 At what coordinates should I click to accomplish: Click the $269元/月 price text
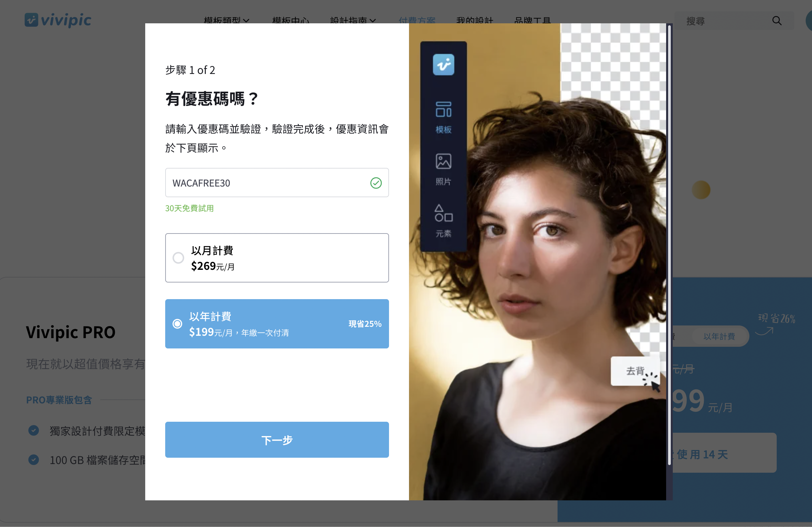(x=212, y=266)
